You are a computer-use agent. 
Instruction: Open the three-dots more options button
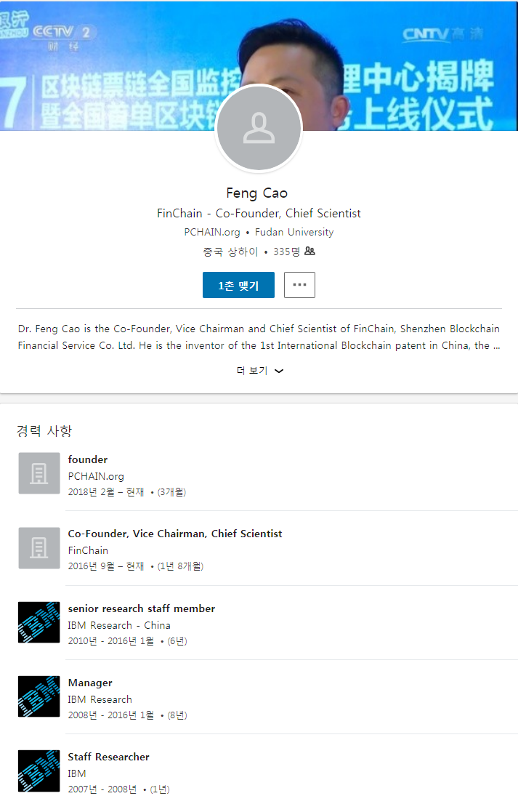point(299,285)
